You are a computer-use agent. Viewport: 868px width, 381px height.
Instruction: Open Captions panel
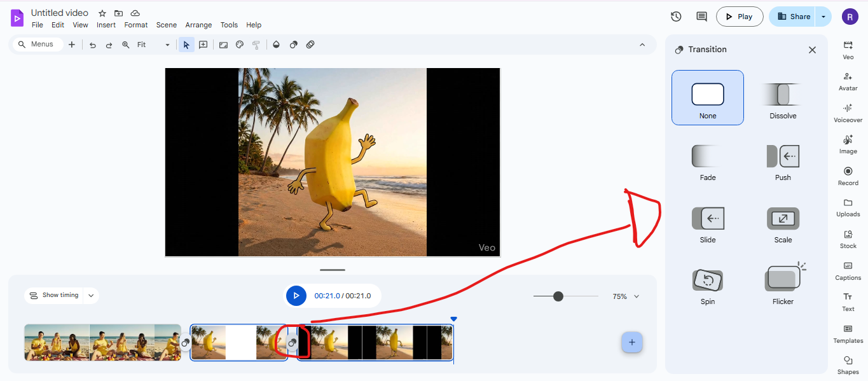(848, 270)
